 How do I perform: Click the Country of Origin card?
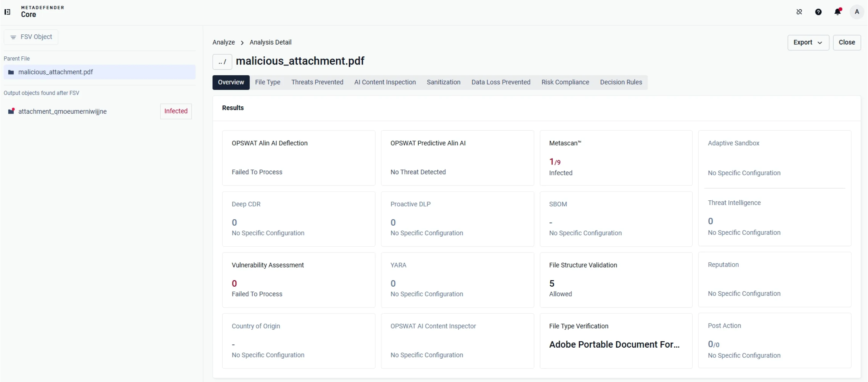point(298,341)
